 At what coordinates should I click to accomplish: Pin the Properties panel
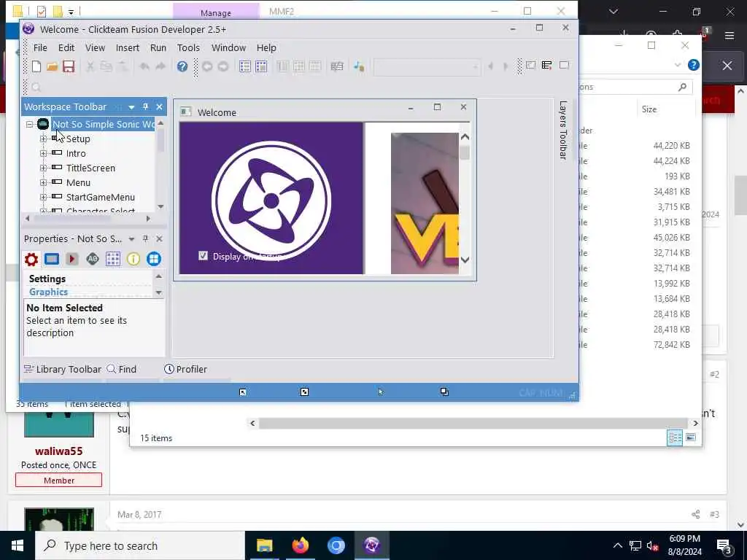tap(145, 238)
